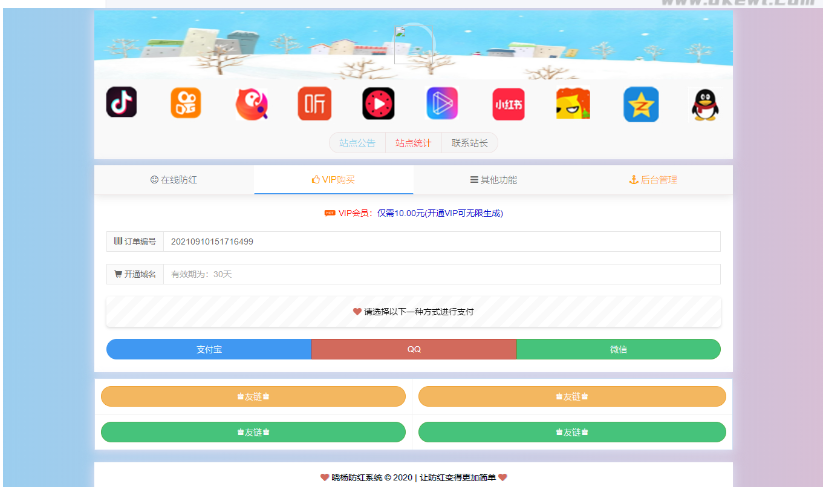Focus the 开通域名 domain input field
This screenshot has height=487, width=825.
click(442, 274)
